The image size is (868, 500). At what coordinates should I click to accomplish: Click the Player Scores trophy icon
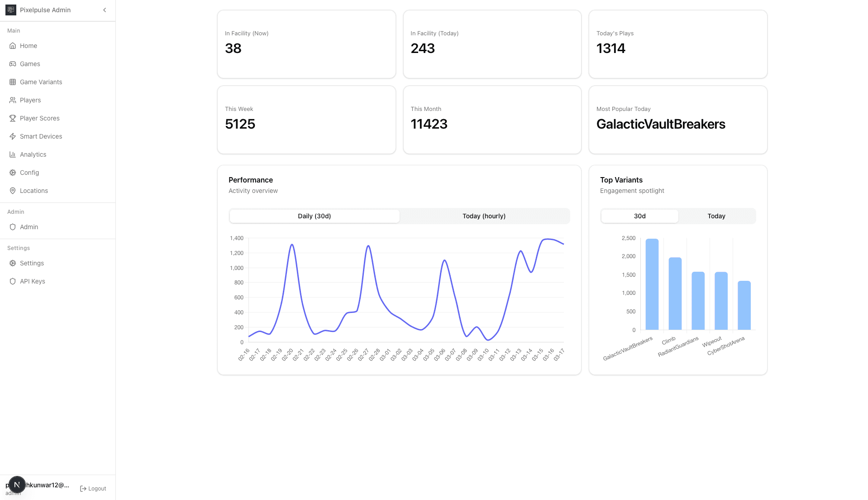(x=13, y=118)
